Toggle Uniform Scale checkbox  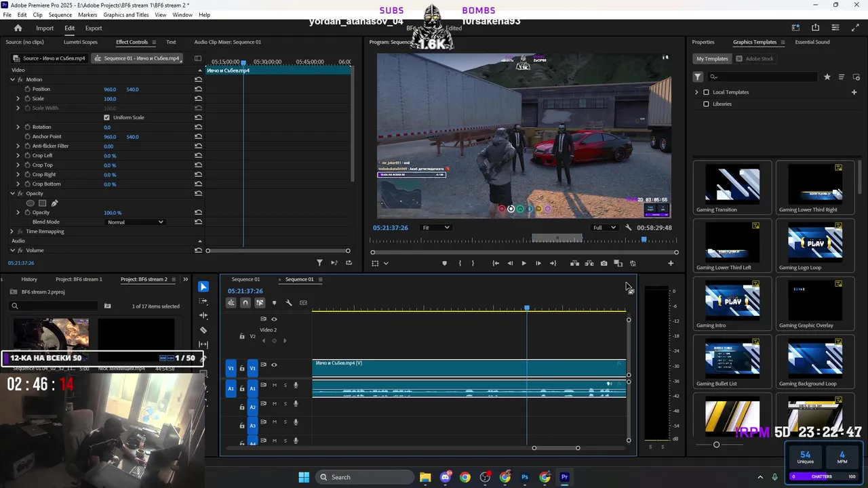(106, 117)
